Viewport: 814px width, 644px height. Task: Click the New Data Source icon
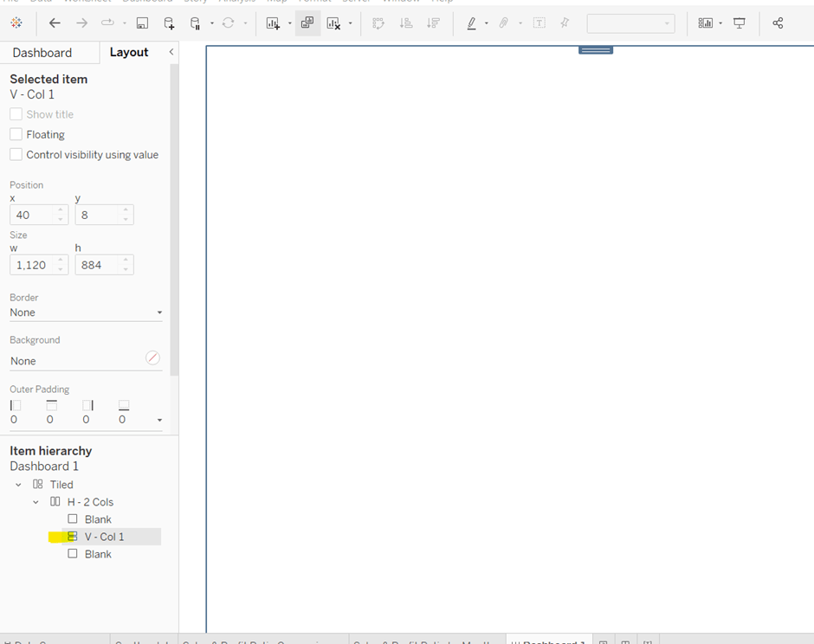coord(169,23)
